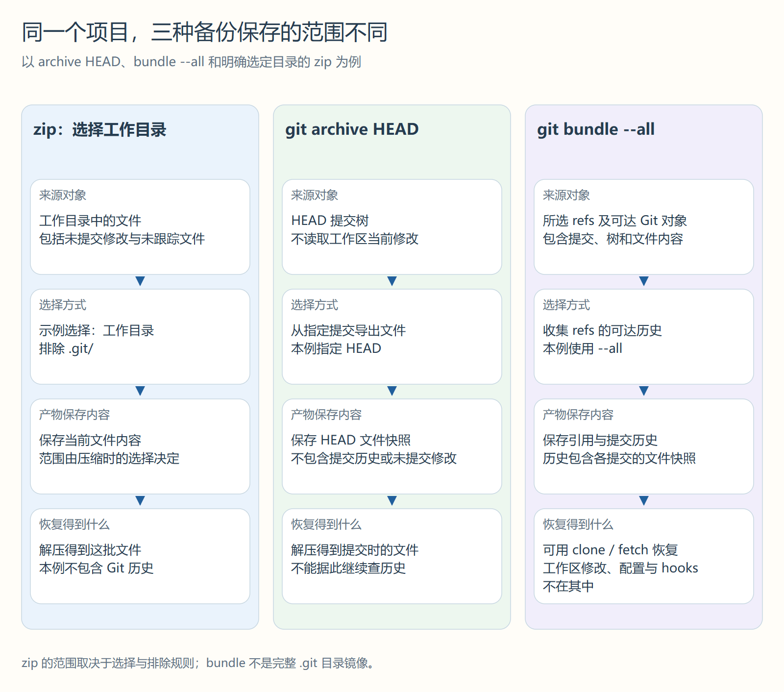784x692 pixels.
Task: Click the text HEAD 提交树
Action: coord(330,221)
